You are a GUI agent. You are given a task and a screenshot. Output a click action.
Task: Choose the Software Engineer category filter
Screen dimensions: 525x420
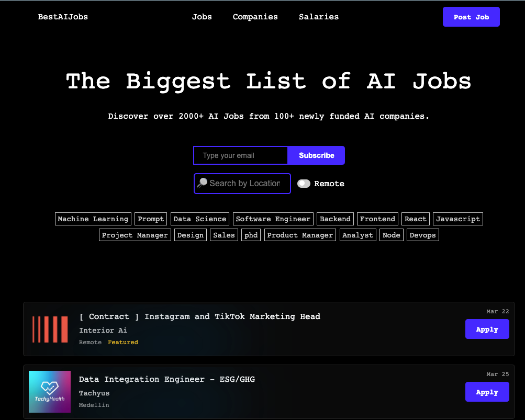tap(273, 219)
